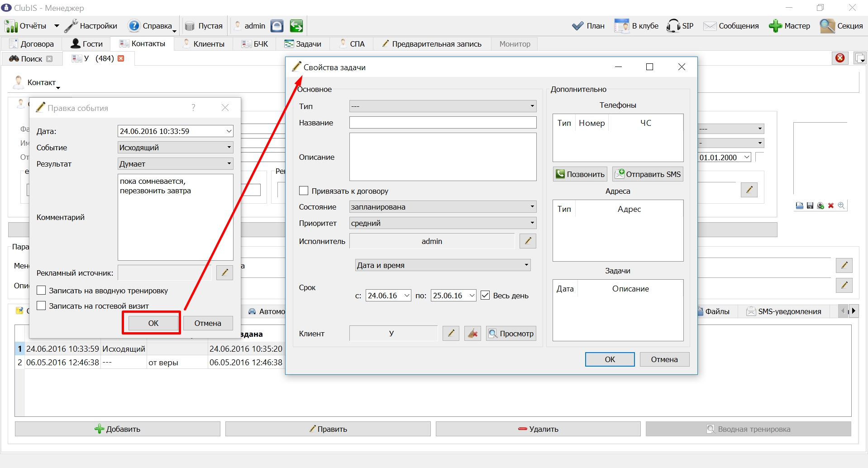
Task: Open Мастер wizard with green plus
Action: click(789, 26)
